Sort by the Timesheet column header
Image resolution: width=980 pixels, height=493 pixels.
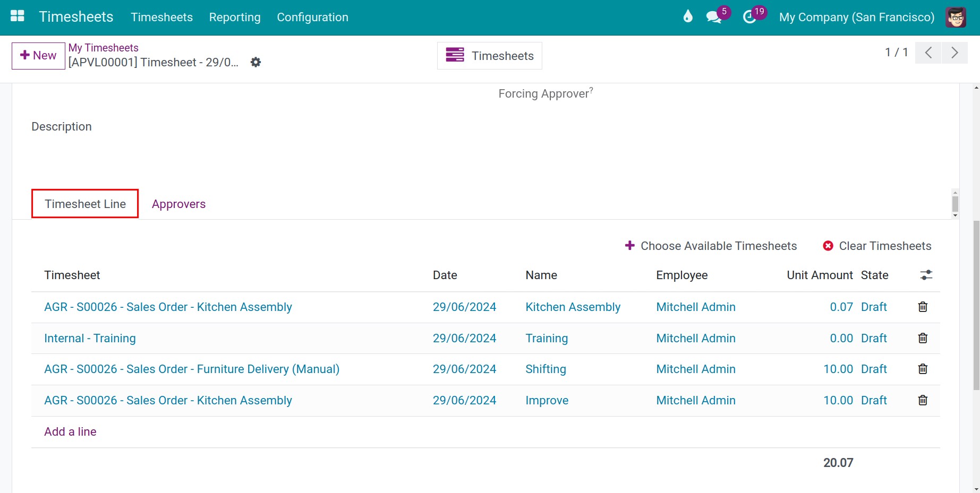pos(72,275)
